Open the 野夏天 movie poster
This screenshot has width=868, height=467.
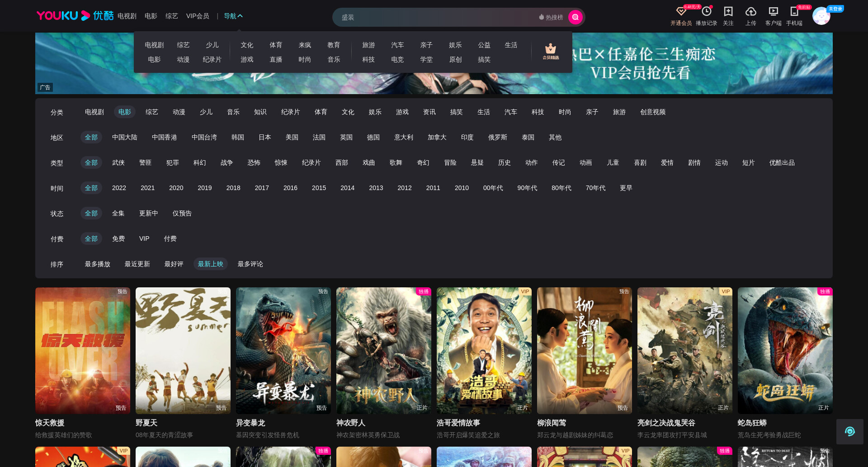(183, 351)
